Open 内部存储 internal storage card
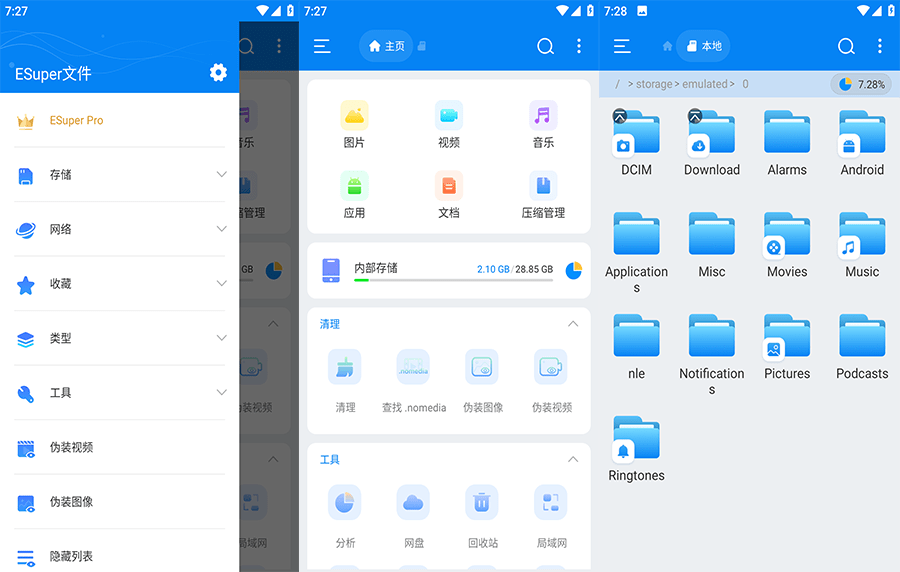The height and width of the screenshot is (572, 900). coord(449,270)
